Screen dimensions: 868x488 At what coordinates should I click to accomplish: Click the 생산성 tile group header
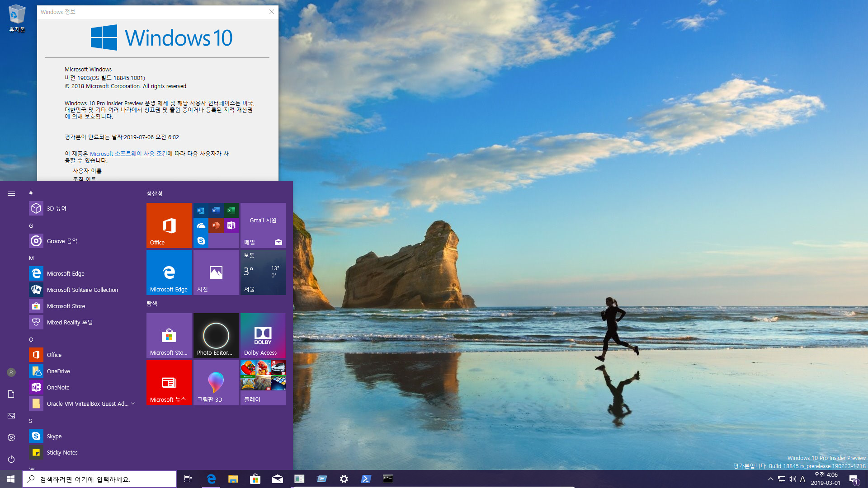click(x=155, y=193)
